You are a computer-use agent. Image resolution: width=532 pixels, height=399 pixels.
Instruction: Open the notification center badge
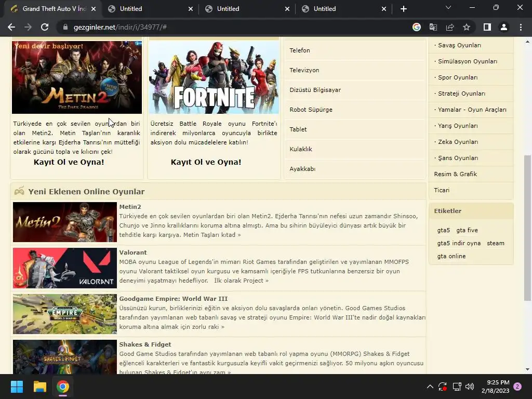517,387
